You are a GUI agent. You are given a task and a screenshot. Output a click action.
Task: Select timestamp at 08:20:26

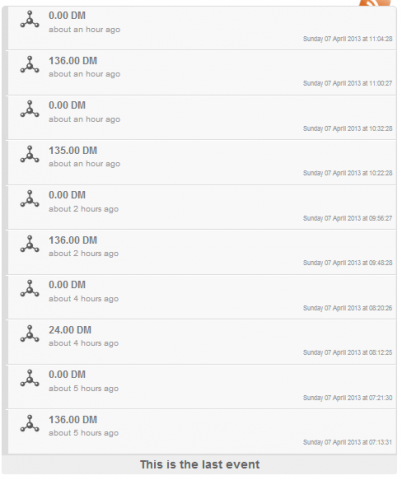347,308
